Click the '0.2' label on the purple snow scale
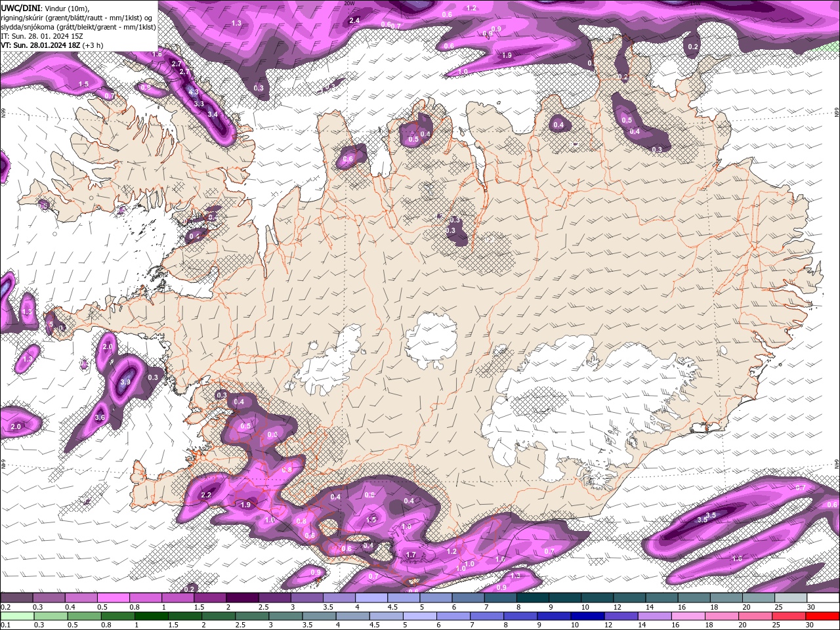The height and width of the screenshot is (630, 840). [6, 607]
